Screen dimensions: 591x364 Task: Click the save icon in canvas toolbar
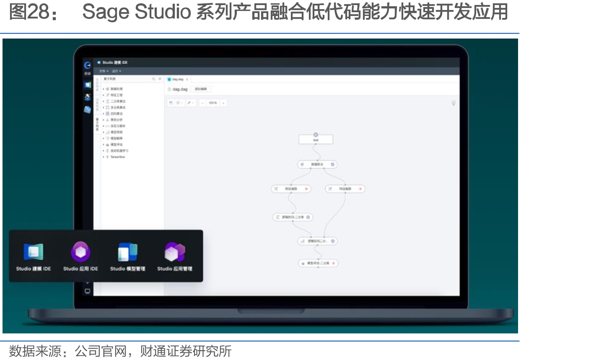[171, 103]
